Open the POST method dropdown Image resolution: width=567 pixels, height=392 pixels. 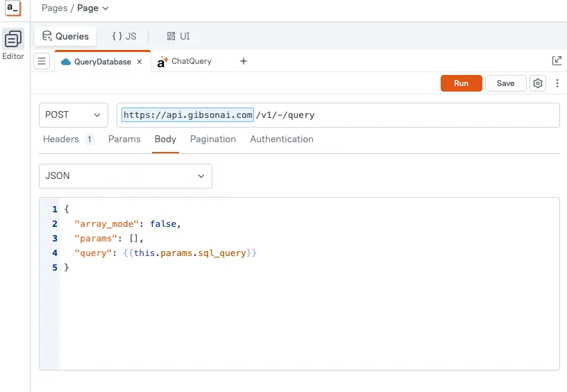[x=74, y=115]
